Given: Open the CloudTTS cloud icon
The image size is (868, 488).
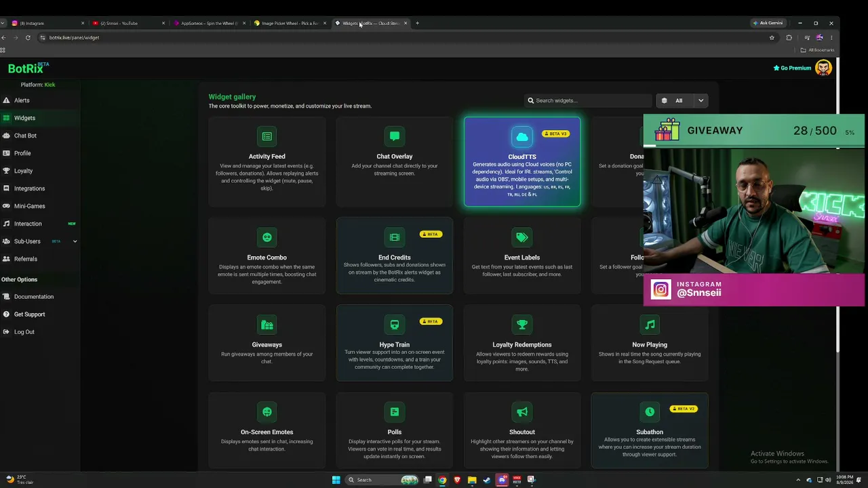Looking at the screenshot, I should click(x=522, y=136).
